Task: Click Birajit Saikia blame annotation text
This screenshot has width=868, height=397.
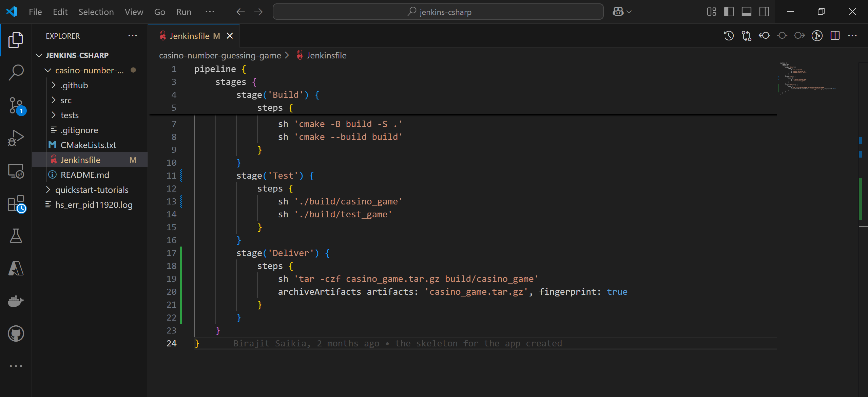Action: tap(397, 343)
